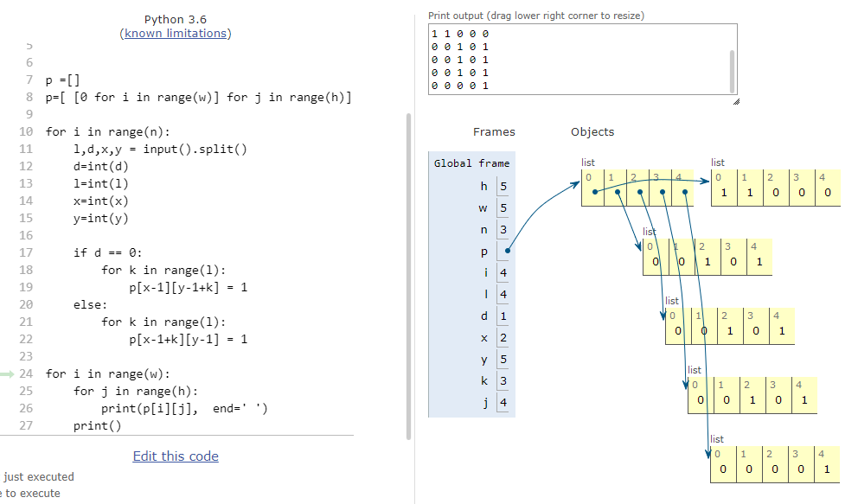
Task: Click the value of variable d
Action: [x=503, y=316]
